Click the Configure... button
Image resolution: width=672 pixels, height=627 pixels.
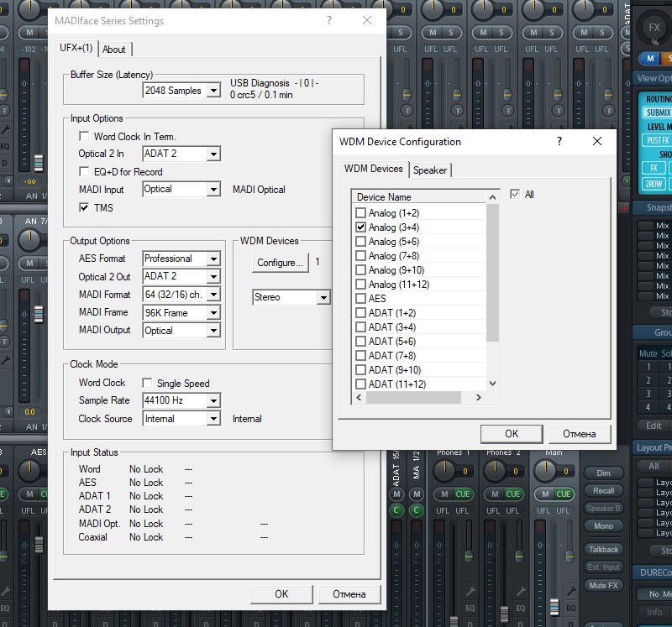281,263
